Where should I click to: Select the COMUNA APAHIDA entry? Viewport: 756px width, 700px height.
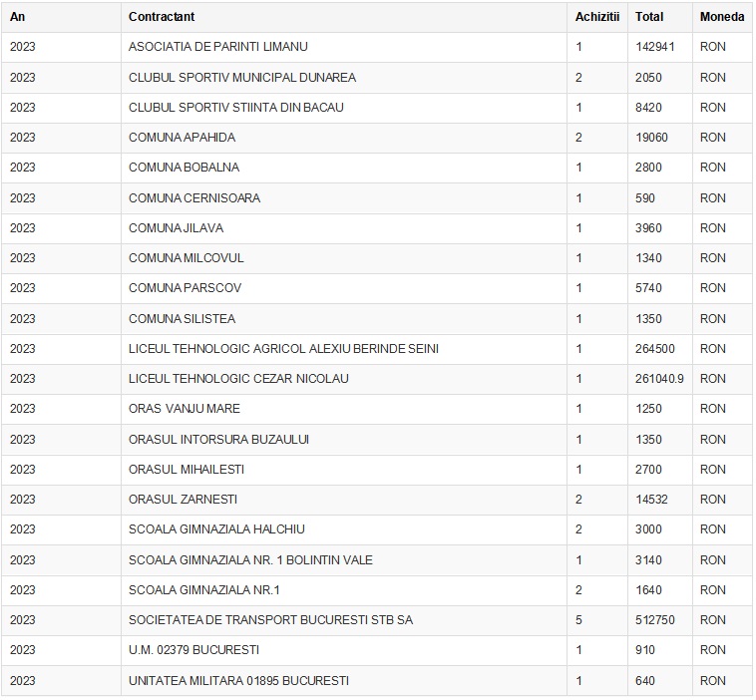[182, 138]
